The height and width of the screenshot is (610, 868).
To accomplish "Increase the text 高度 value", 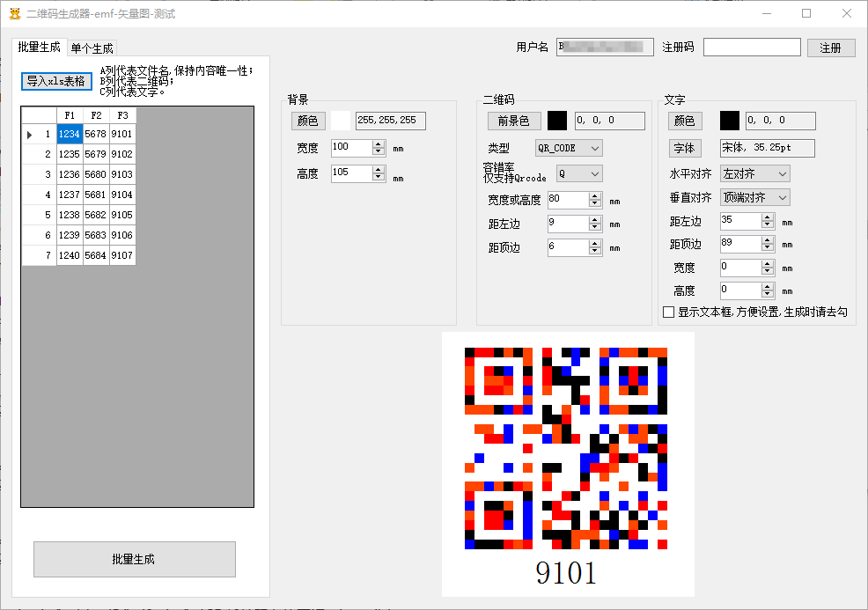I will (x=768, y=287).
